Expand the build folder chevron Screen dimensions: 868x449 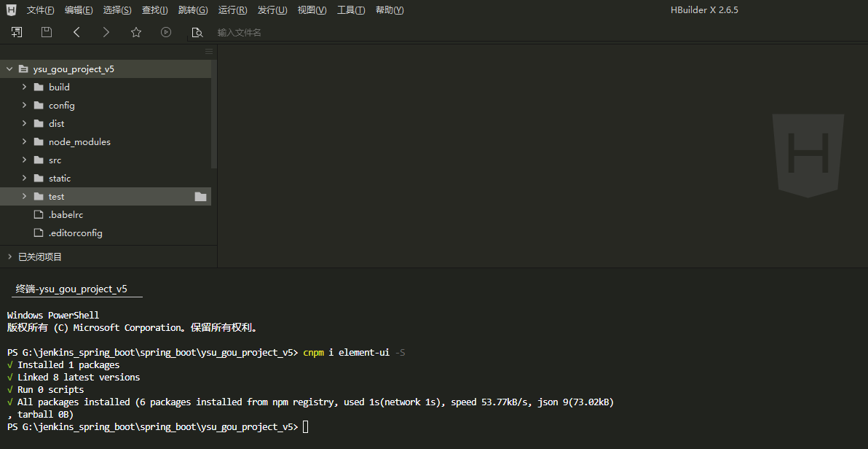coord(24,87)
